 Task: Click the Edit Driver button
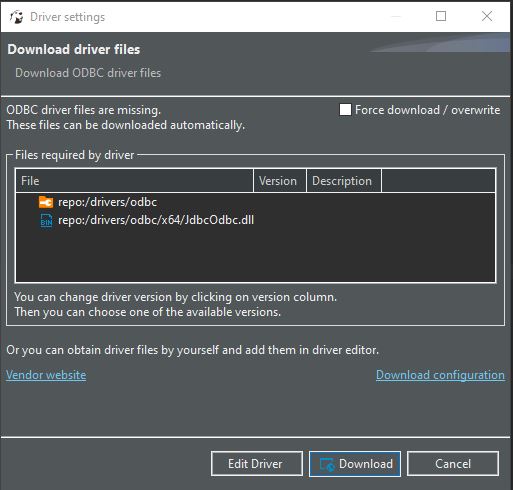(257, 464)
